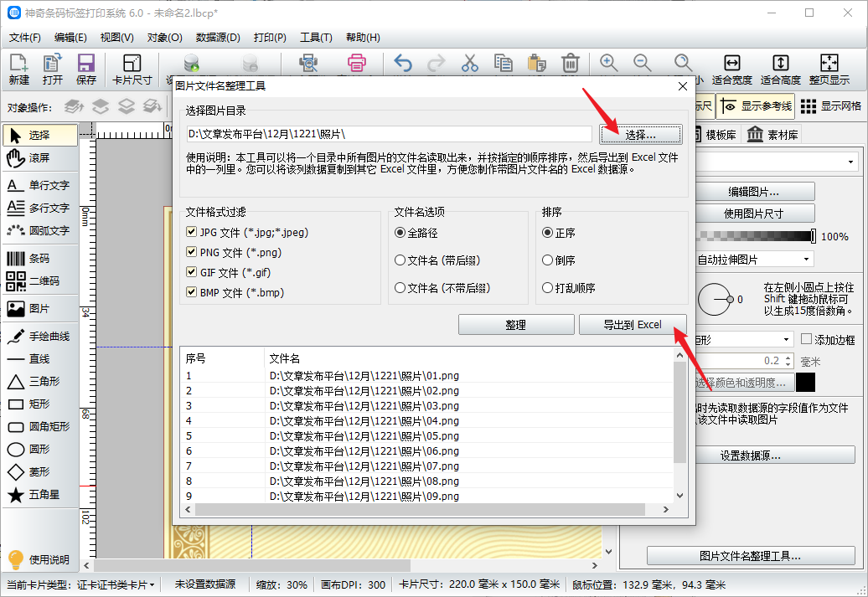Select the 图片 image tool
The width and height of the screenshot is (868, 597).
(x=39, y=309)
